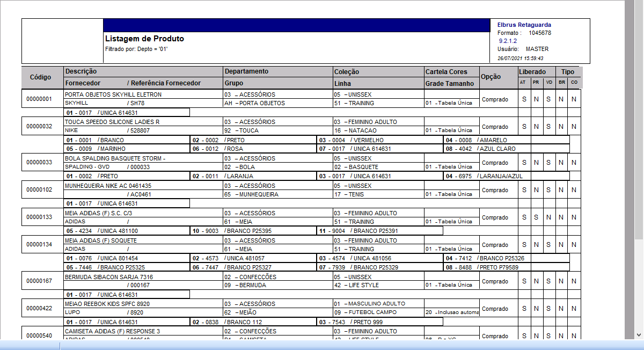Select product code '00000001'
This screenshot has height=350, width=644.
coord(39,99)
